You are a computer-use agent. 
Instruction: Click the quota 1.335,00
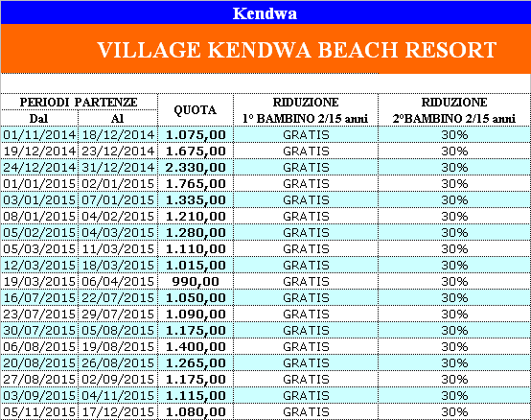point(196,200)
